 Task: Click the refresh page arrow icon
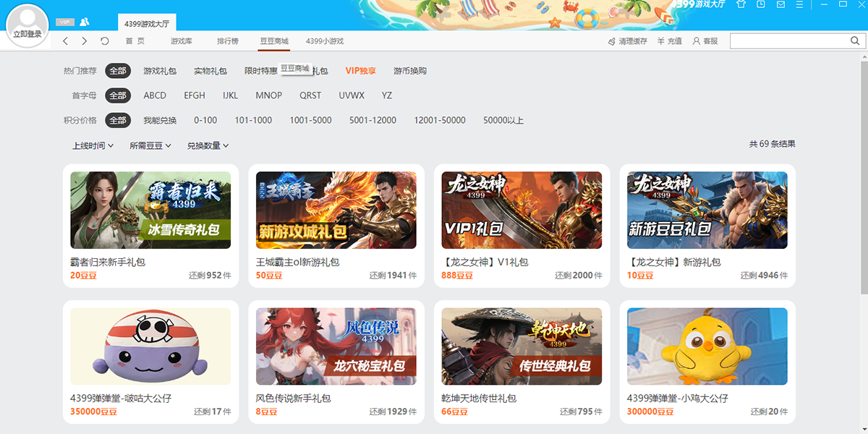[x=104, y=41]
